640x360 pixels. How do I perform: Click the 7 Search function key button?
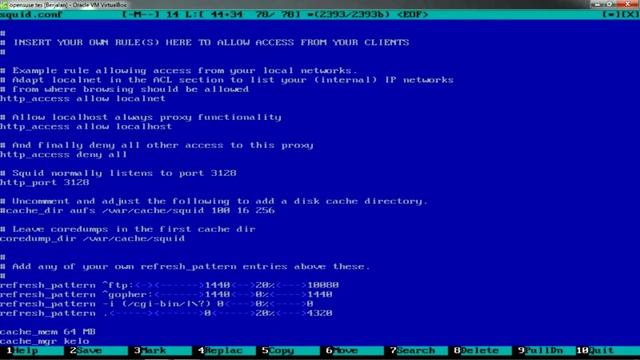[x=419, y=350]
